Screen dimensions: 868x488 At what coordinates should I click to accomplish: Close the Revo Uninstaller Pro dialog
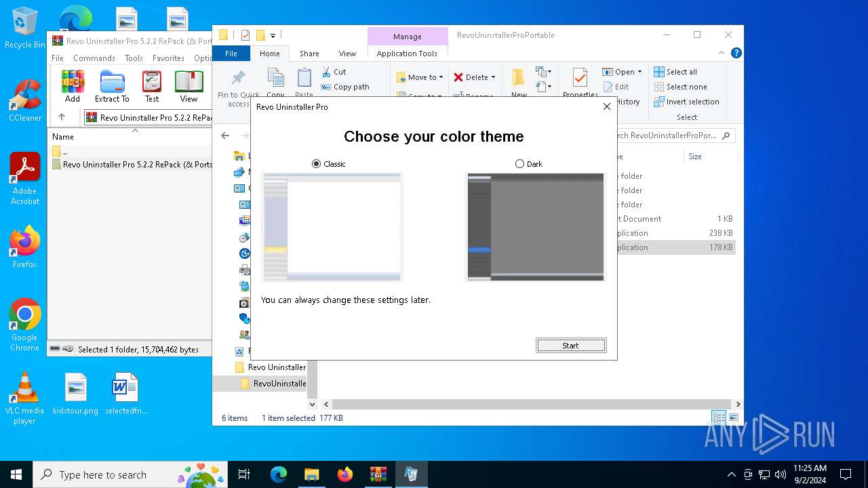pos(607,106)
